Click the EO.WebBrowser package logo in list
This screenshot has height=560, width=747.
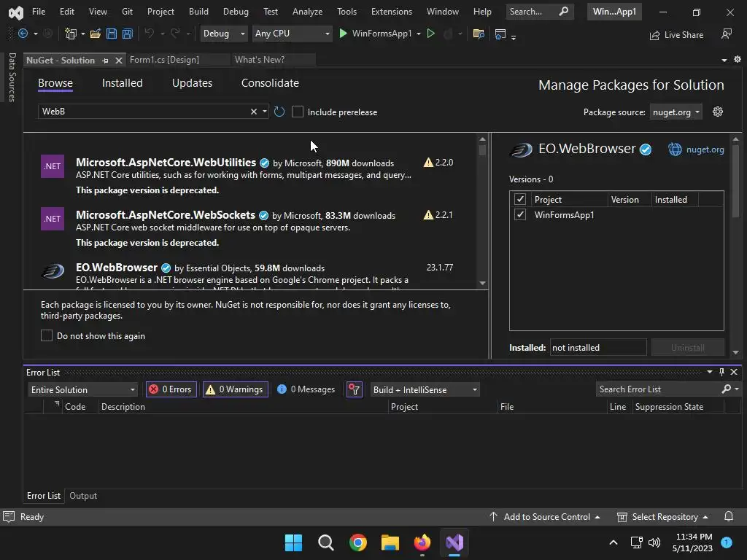click(x=53, y=271)
